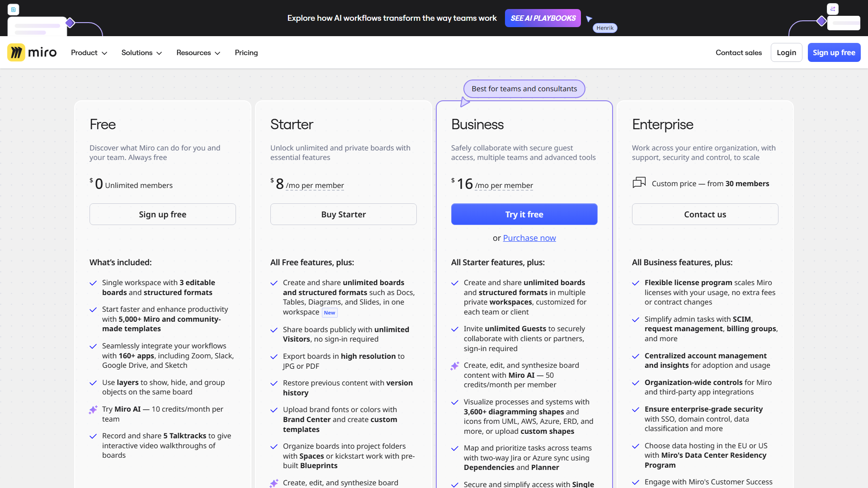Open the Product dropdown menu
868x488 pixels.
[x=89, y=52]
